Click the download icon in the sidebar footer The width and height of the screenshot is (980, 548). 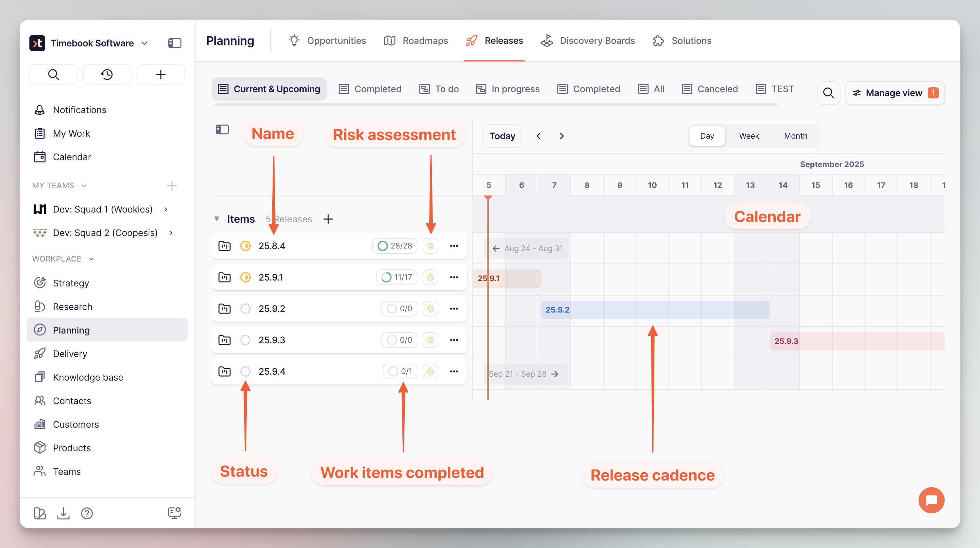point(63,513)
